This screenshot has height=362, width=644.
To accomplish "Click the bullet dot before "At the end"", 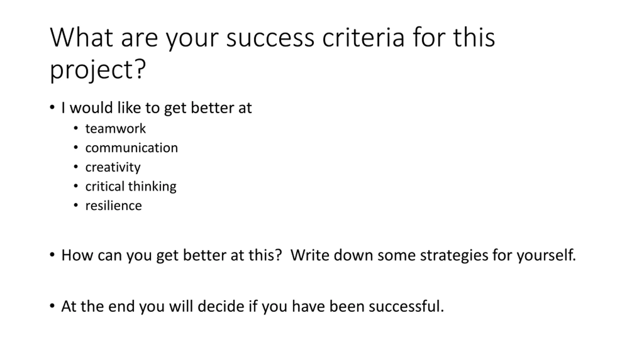I will [x=52, y=306].
